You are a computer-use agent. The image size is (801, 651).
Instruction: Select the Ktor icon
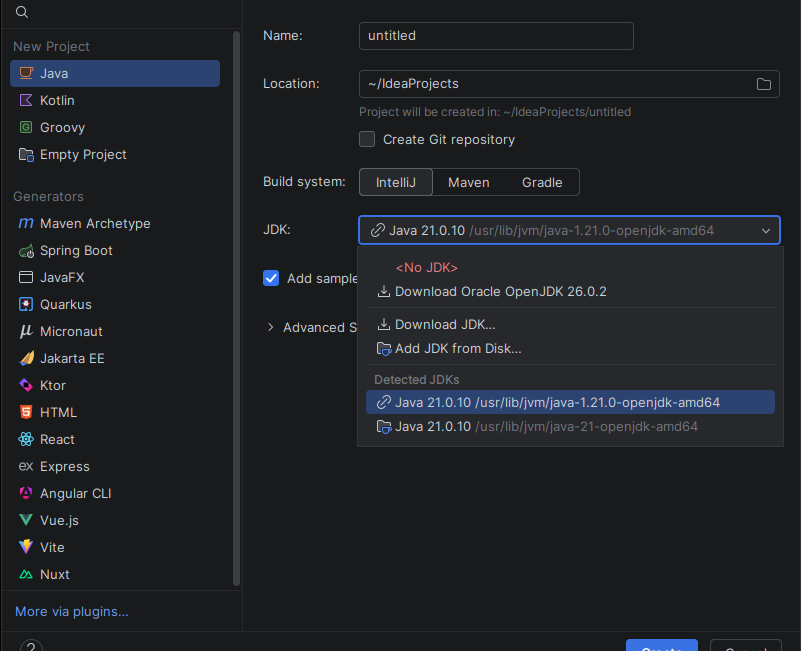click(26, 385)
